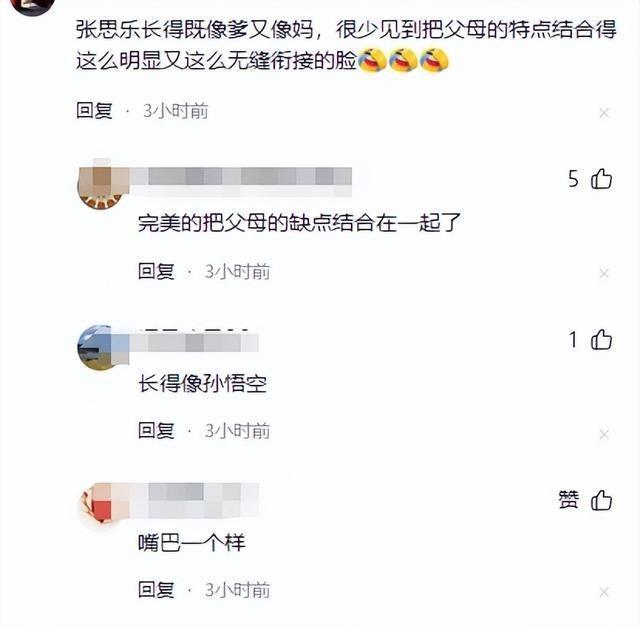Open the top commenter's dark avatar
The width and height of the screenshot is (640, 628).
click(x=33, y=6)
